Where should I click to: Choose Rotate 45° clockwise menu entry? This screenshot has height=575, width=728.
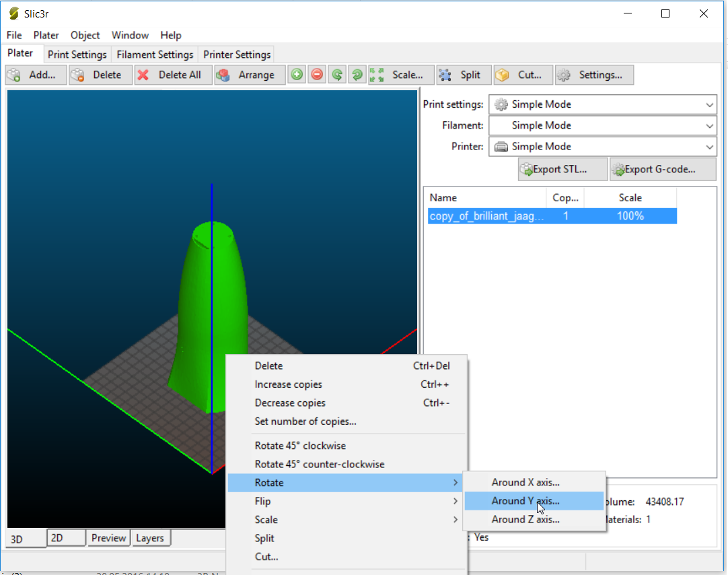coord(348,446)
